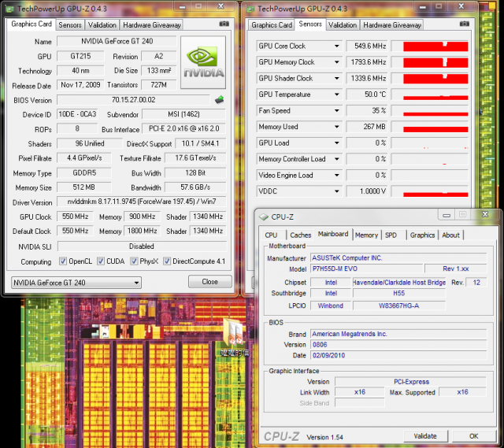Switch to the About tab in CPU-Z
The image size is (504, 448).
point(450,235)
